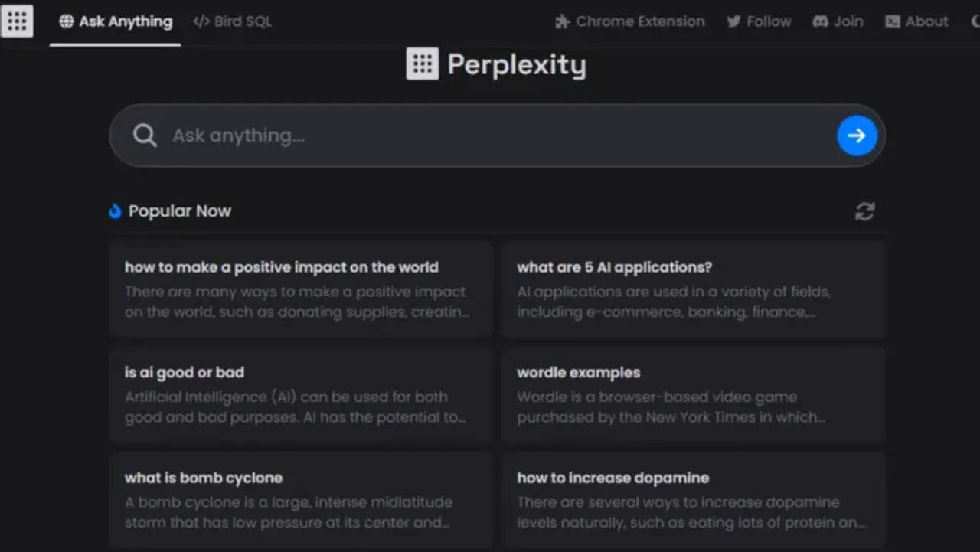Open "how to increase dopamine" card
Image resolution: width=980 pixels, height=552 pixels.
[x=693, y=500]
